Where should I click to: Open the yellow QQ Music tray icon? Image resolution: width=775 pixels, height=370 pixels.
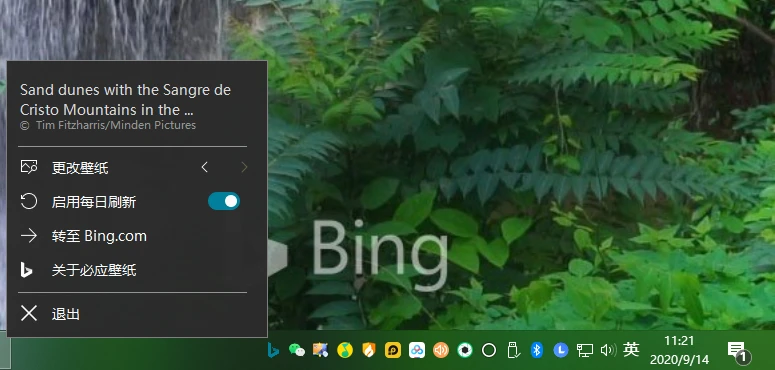(344, 350)
